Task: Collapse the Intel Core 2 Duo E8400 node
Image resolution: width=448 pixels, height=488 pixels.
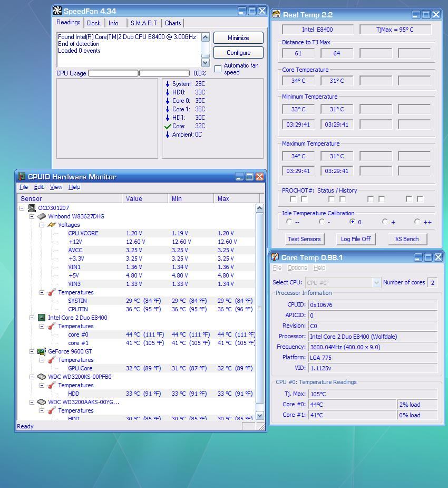Action: [32, 318]
